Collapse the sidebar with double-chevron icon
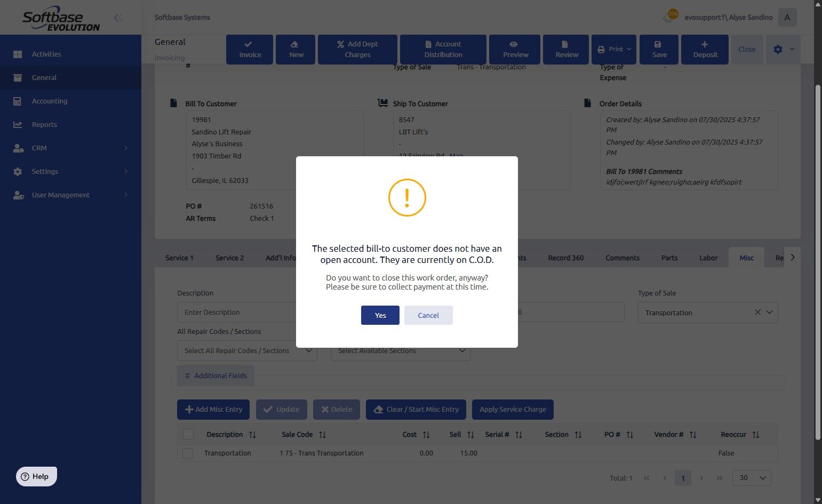Screen dimensions: 822x504 coord(118,18)
